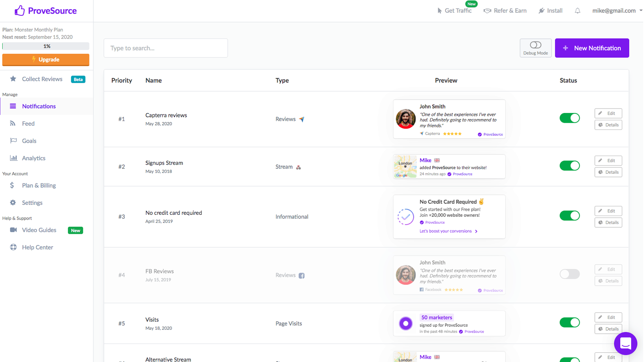Click the star icon beside Collect Reviews
This screenshot has height=362, width=644.
click(13, 79)
